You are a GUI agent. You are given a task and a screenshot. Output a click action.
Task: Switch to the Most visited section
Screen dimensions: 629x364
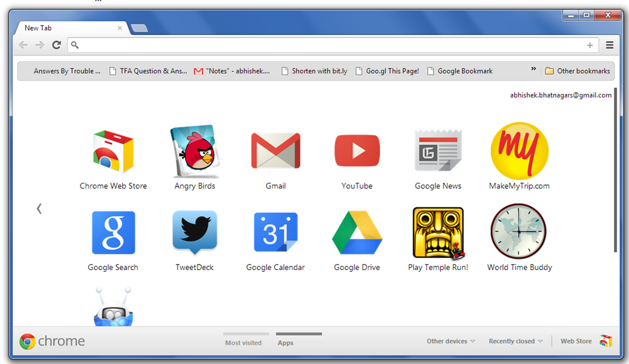pyautogui.click(x=245, y=343)
